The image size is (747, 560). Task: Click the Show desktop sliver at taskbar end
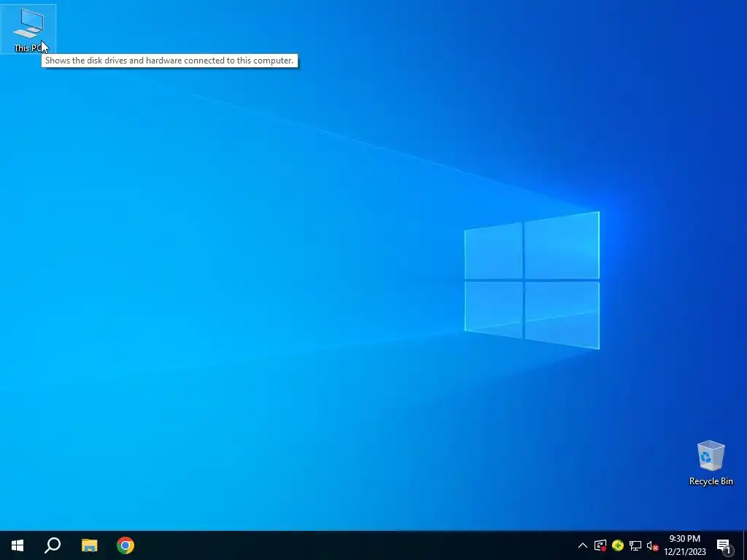pyautogui.click(x=745, y=545)
